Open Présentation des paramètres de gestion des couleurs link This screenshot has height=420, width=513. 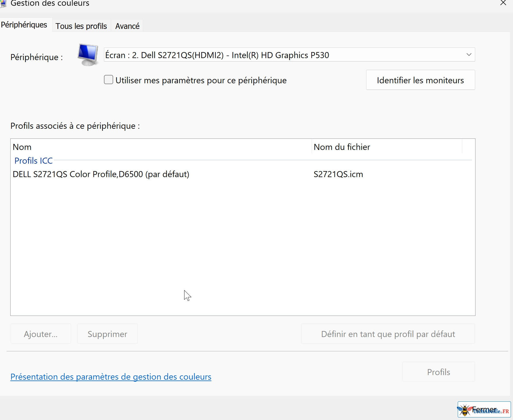(x=111, y=377)
